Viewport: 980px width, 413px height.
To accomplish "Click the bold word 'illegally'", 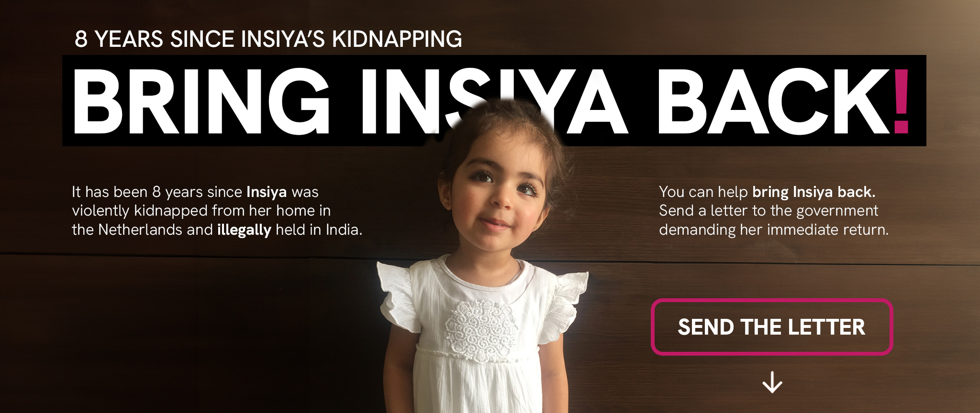I will click(244, 230).
